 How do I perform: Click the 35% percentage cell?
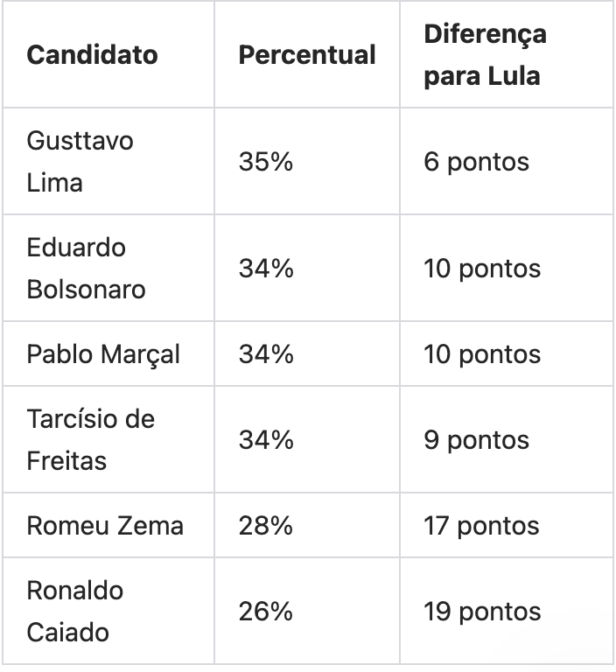point(266,162)
